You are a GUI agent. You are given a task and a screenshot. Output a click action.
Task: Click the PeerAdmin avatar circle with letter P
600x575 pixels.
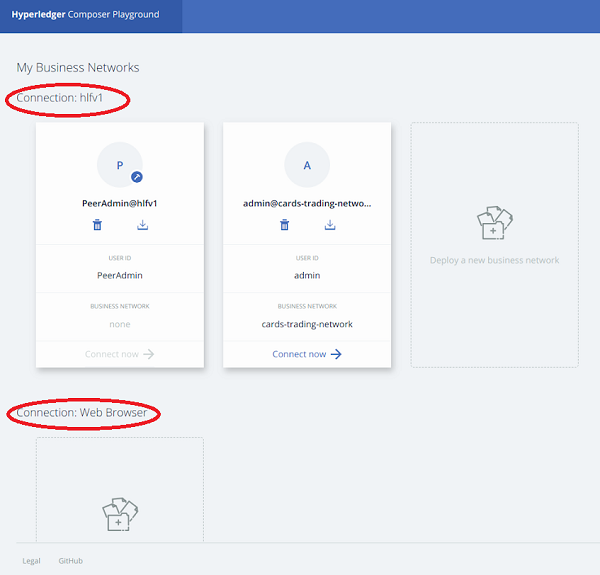coord(120,165)
